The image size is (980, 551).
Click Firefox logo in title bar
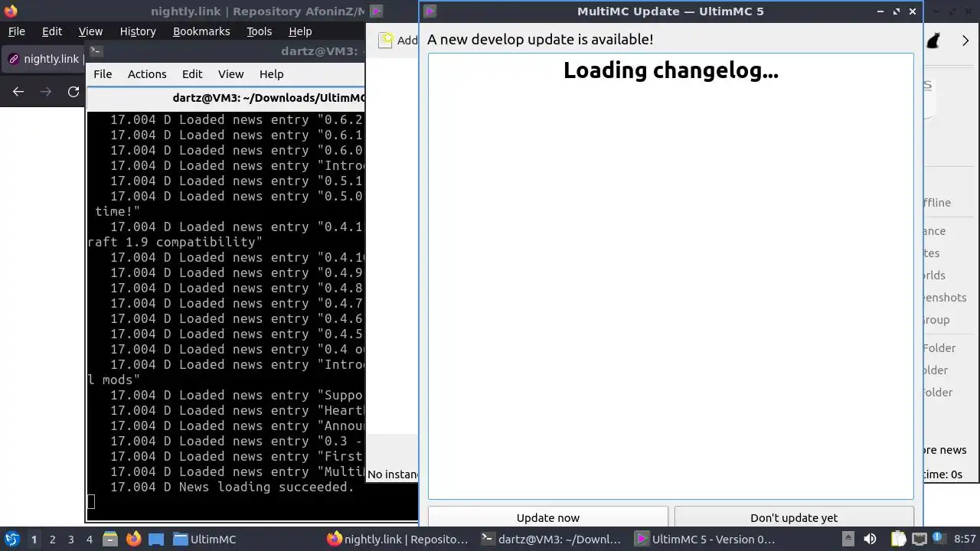pos(10,11)
